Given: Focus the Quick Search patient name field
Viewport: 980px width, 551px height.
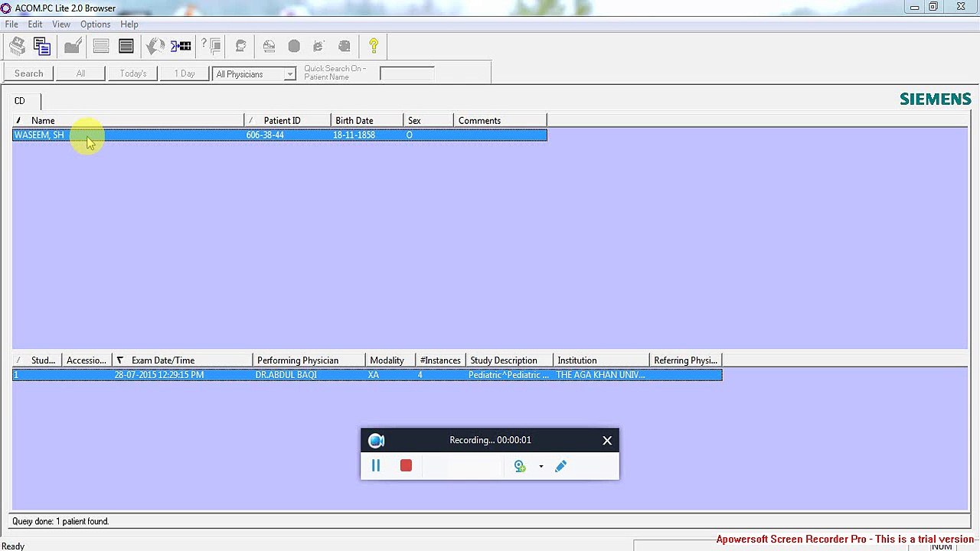Looking at the screenshot, I should (407, 73).
